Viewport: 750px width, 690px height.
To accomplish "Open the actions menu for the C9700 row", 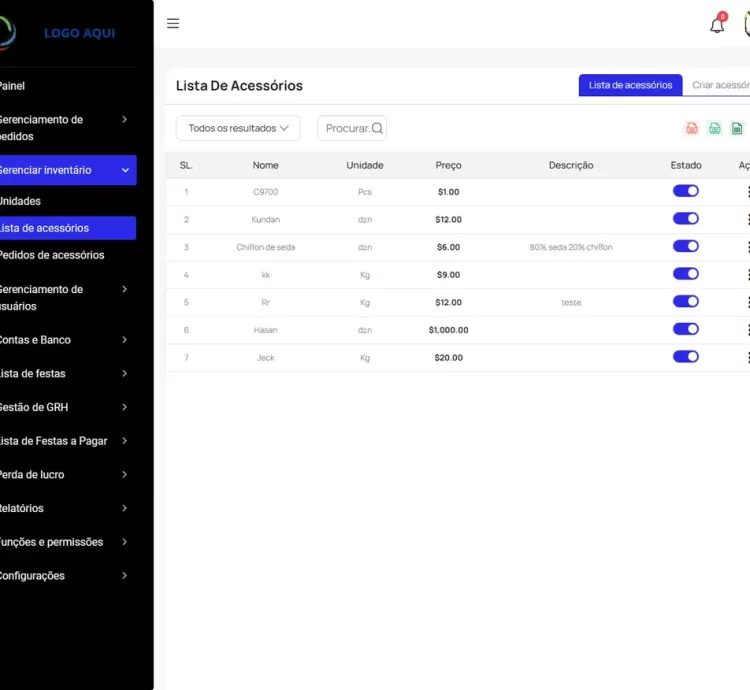I will tap(746, 191).
